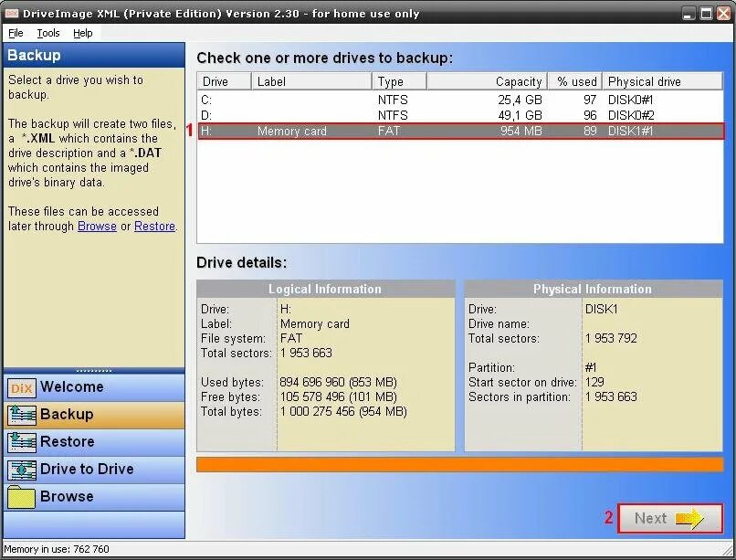
Task: Click the sidebar splitter grip dots
Action: pos(94,371)
